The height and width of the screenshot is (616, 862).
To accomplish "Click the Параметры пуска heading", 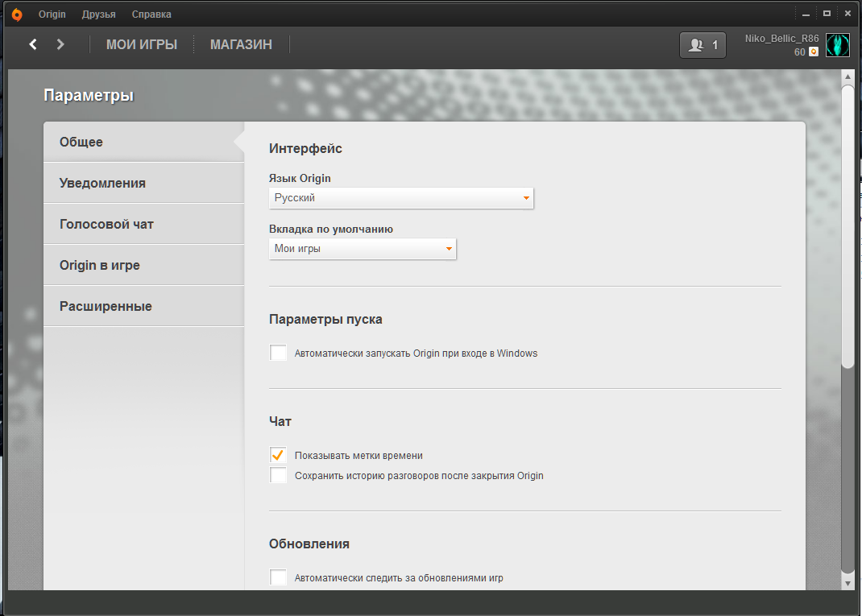I will pyautogui.click(x=325, y=320).
